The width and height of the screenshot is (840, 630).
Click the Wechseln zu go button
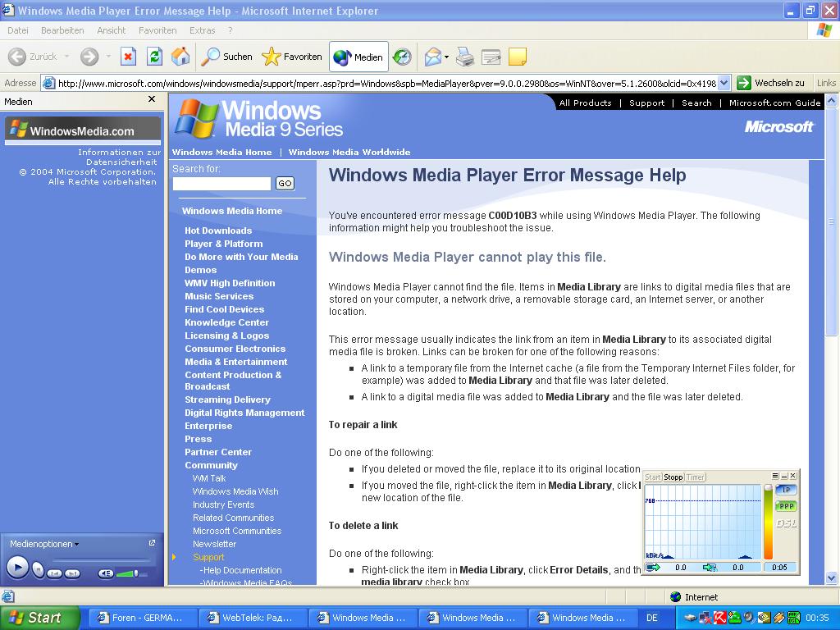770,83
